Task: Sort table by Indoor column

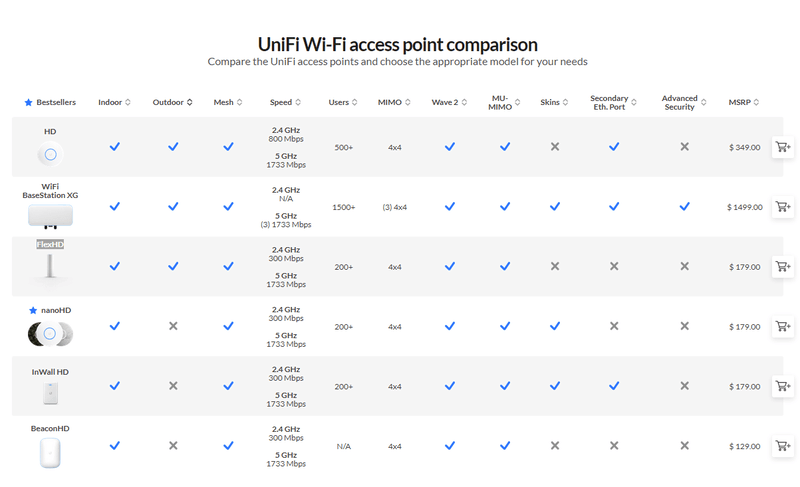Action: coord(114,102)
